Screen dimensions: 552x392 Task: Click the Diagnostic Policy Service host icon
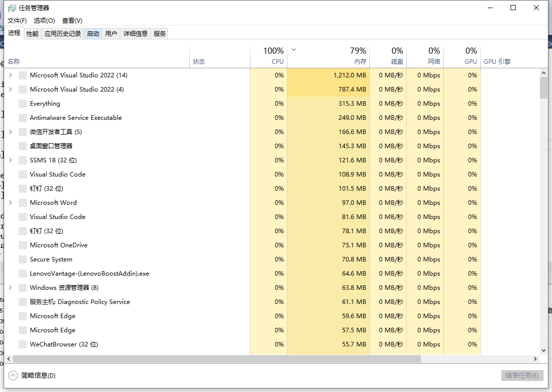(x=23, y=302)
